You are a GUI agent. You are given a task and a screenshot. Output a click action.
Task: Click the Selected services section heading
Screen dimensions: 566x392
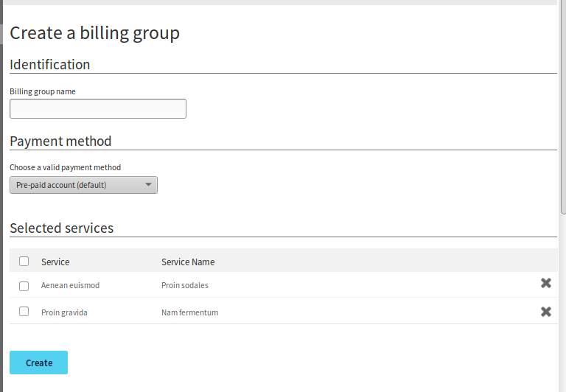pos(62,228)
